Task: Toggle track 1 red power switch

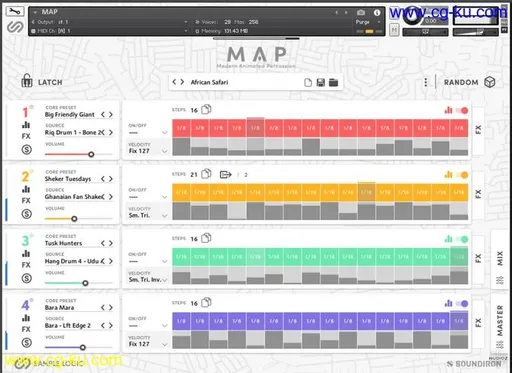Action: tap(462, 110)
